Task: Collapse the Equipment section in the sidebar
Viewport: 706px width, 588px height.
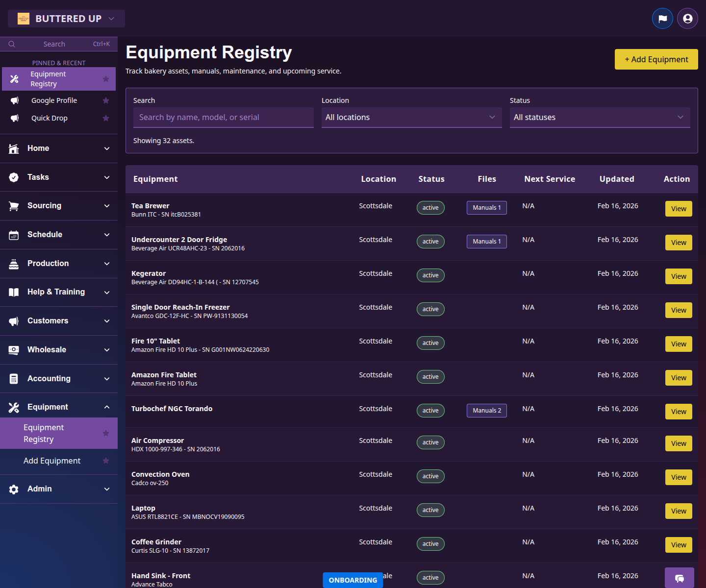Action: point(107,407)
